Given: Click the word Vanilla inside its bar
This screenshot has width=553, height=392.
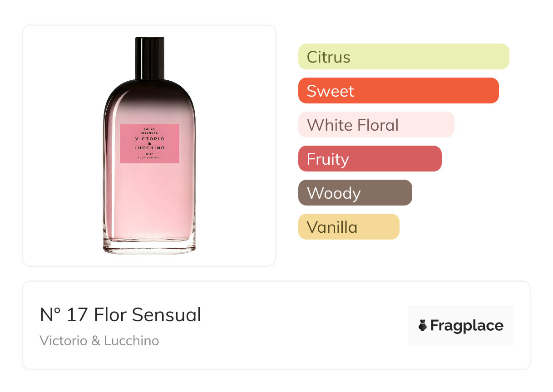Looking at the screenshot, I should pos(332,227).
